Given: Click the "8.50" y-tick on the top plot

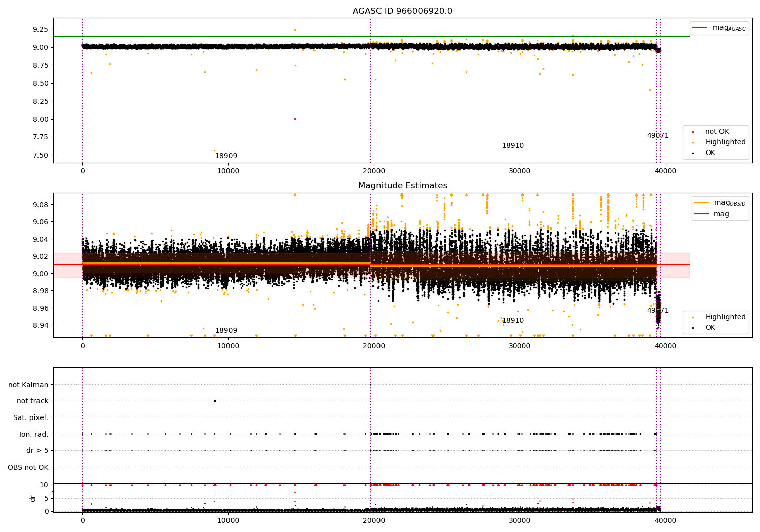Looking at the screenshot, I should 41,83.
